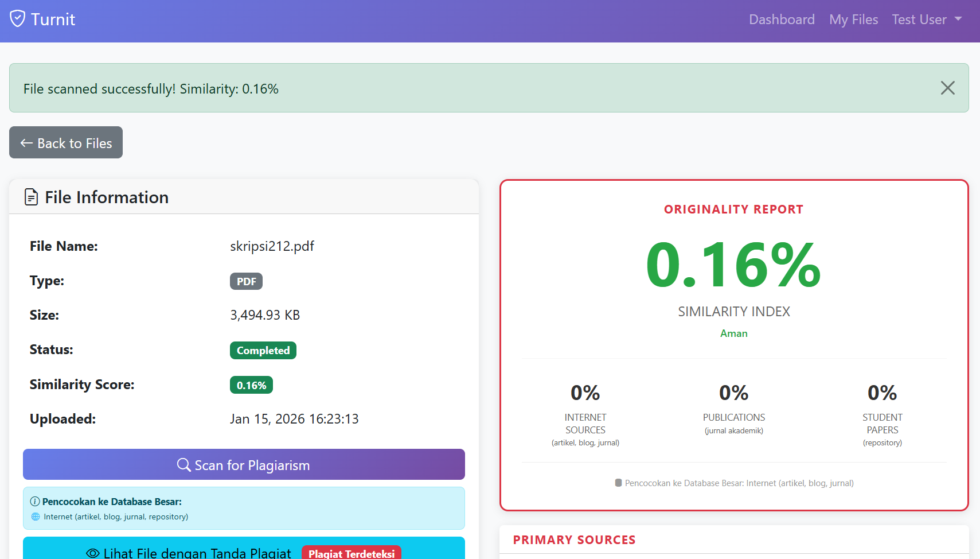Click the PDF type badge
This screenshot has height=559, width=980.
246,281
